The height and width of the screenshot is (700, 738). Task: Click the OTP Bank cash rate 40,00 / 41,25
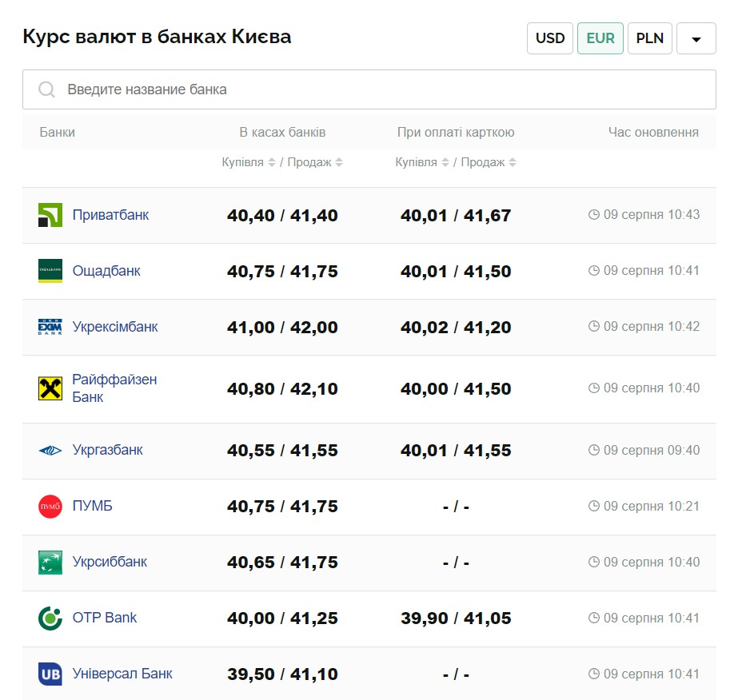pyautogui.click(x=282, y=618)
